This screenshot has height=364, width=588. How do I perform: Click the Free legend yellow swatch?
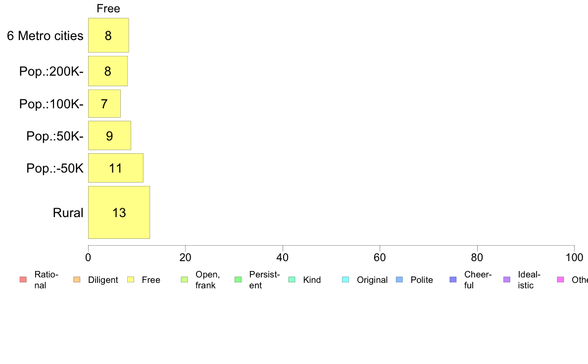131,279
